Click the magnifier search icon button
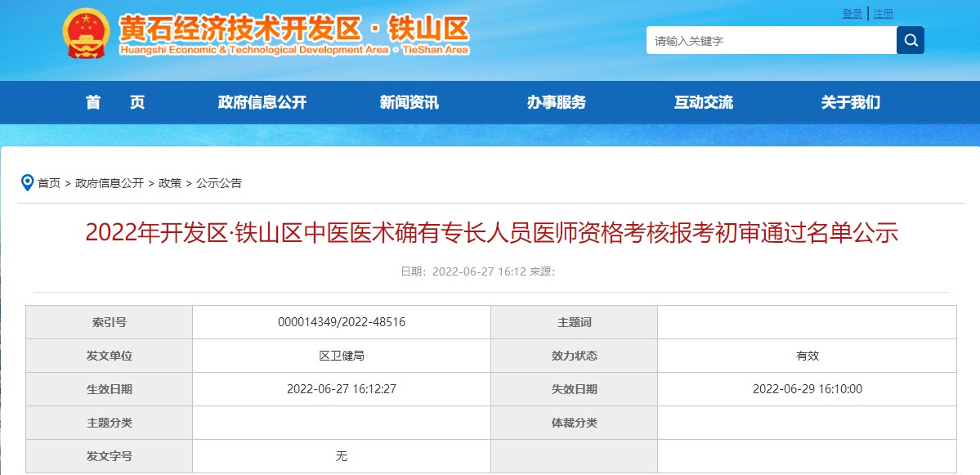Viewport: 980px width, 475px height. tap(910, 40)
